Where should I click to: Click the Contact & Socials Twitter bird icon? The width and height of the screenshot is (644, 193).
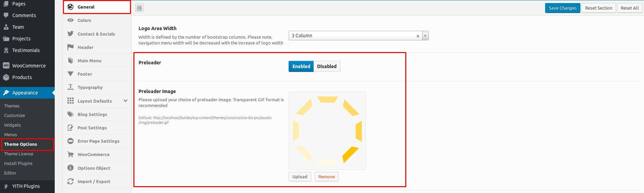(70, 34)
